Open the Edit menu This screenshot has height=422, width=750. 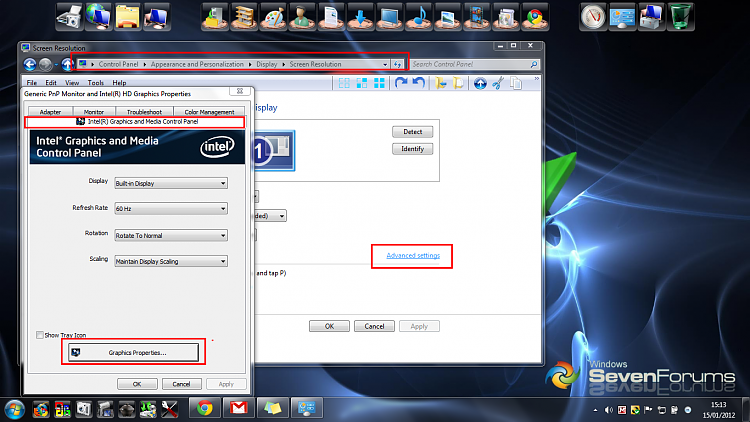[51, 83]
